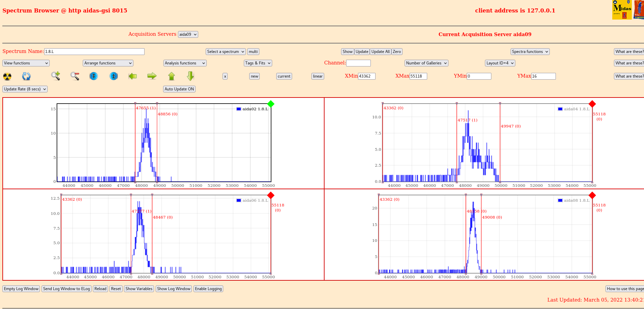Click the small x button
The width and height of the screenshot is (644, 309).
225,76
